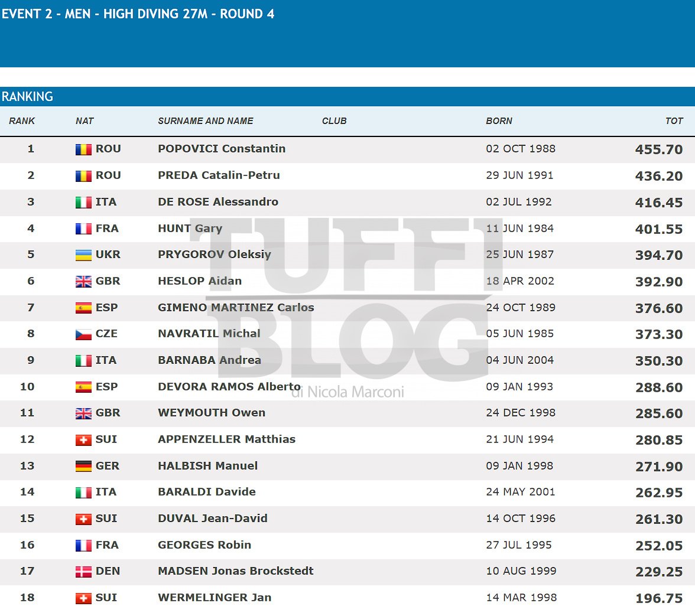The width and height of the screenshot is (695, 616).
Task: Select the name APPENZELLER Matthias
Action: point(227,439)
